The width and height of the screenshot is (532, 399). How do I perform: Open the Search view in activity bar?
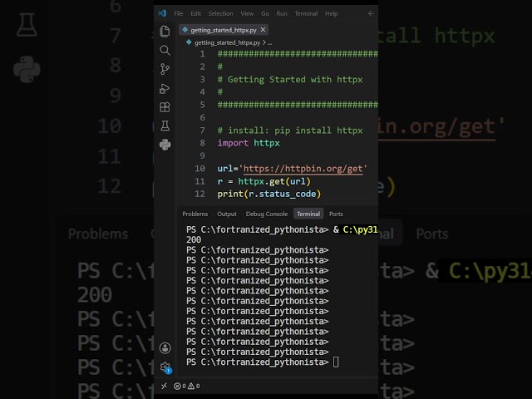165,50
